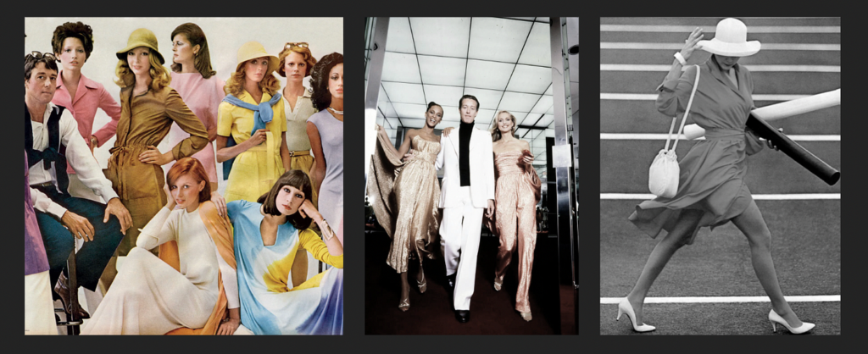Click the white high heel at far right
Viewport: 868px width, 354px height.
790,323
